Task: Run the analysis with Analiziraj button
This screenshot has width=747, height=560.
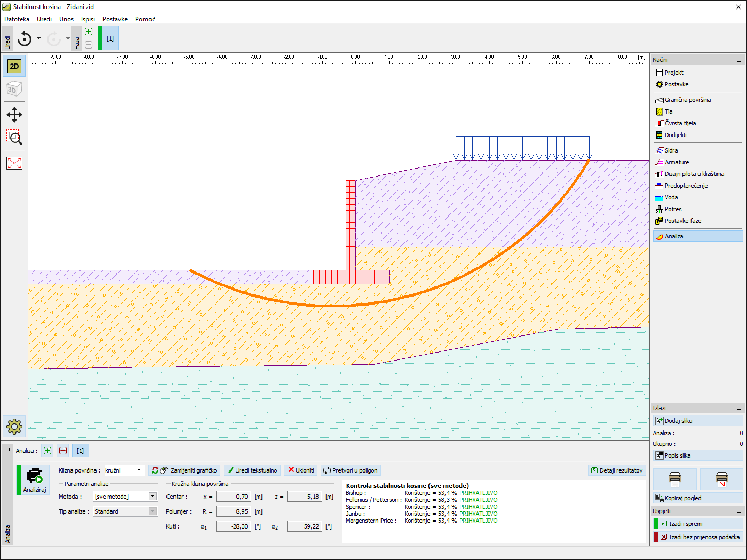Action: (35, 479)
